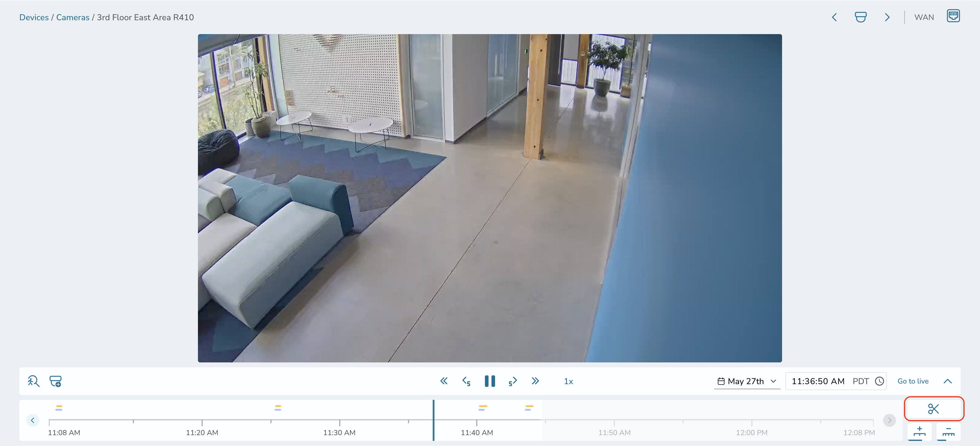Screen dimensions: 980x446
Task: Click the WAN label
Action: click(x=924, y=18)
